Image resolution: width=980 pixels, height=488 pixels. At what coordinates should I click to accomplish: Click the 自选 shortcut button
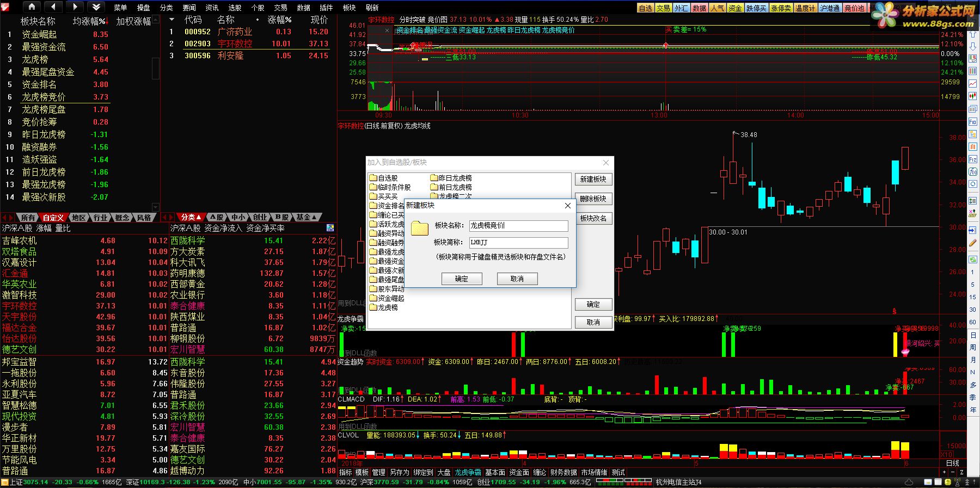click(646, 8)
